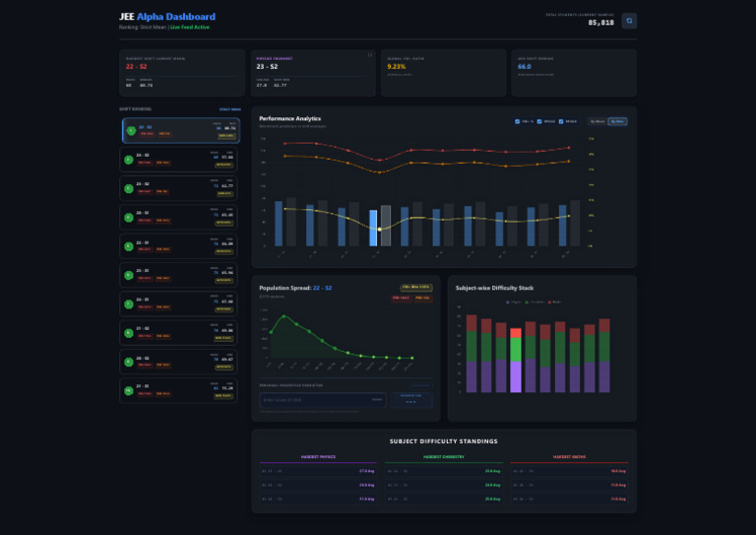756x535 pixels.
Task: Click the estimated percentile result box
Action: [411, 400]
